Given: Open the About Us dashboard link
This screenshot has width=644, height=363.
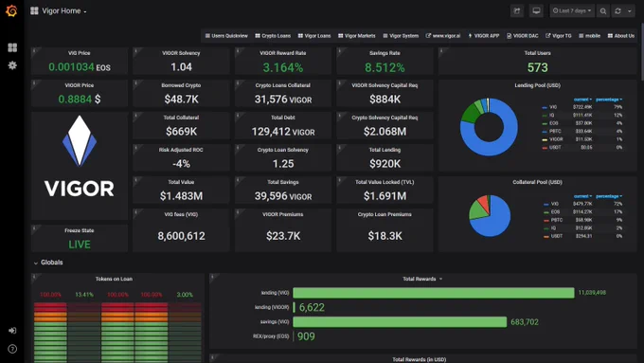Looking at the screenshot, I should coord(621,36).
